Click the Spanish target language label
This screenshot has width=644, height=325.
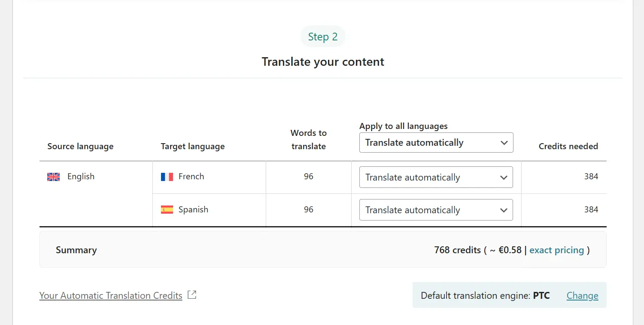(x=193, y=210)
